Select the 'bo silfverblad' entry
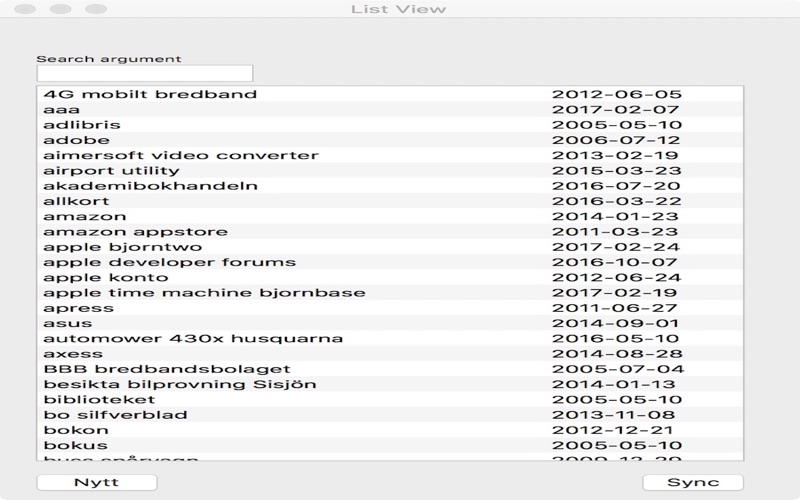Screen dimensions: 800x500 pyautogui.click(x=390, y=415)
